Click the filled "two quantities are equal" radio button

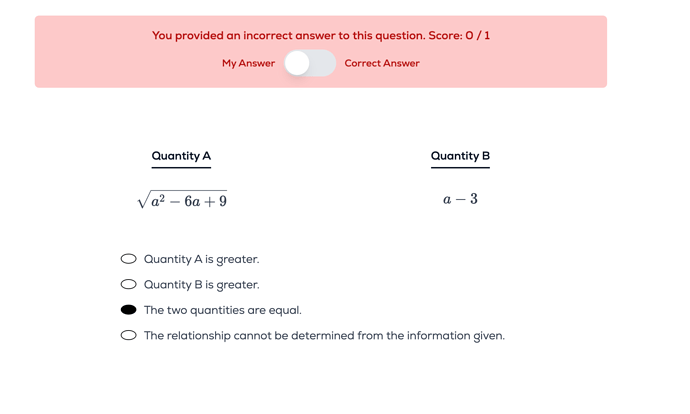pyautogui.click(x=129, y=310)
